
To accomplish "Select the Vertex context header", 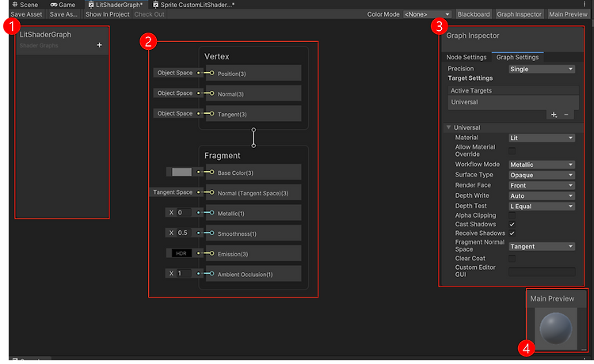I will point(217,56).
